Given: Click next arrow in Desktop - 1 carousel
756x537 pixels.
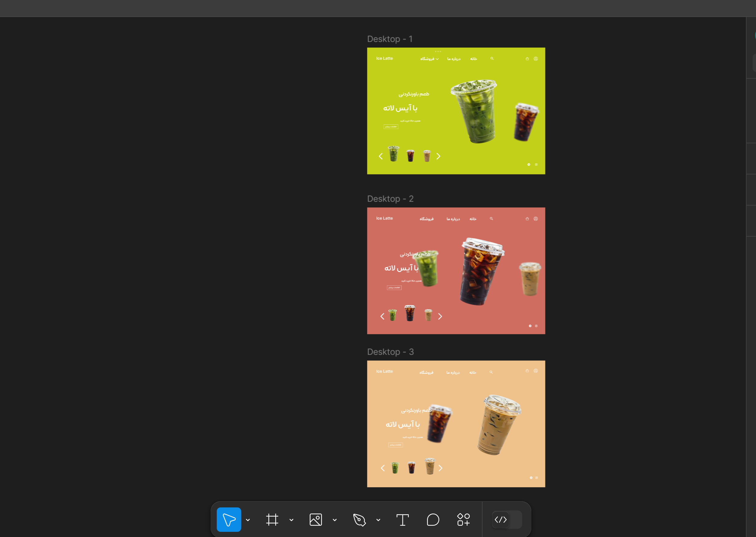Looking at the screenshot, I should tap(438, 156).
